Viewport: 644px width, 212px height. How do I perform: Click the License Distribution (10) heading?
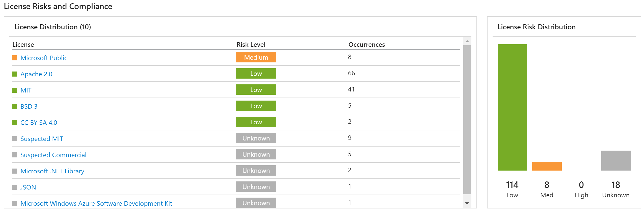click(53, 27)
